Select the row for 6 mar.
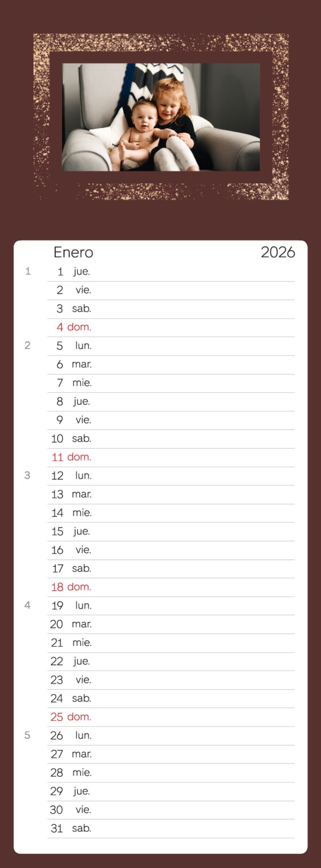This screenshot has width=321, height=868. coord(171,365)
